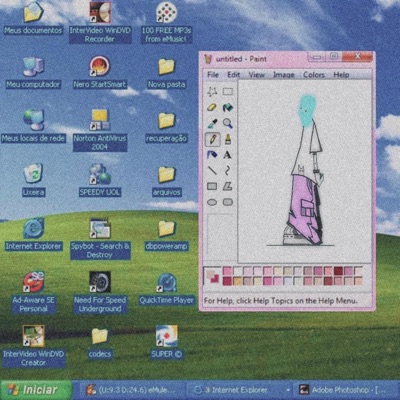400x400 pixels.
Task: Select the Need For Speed Underground shortcut
Action: click(100, 292)
